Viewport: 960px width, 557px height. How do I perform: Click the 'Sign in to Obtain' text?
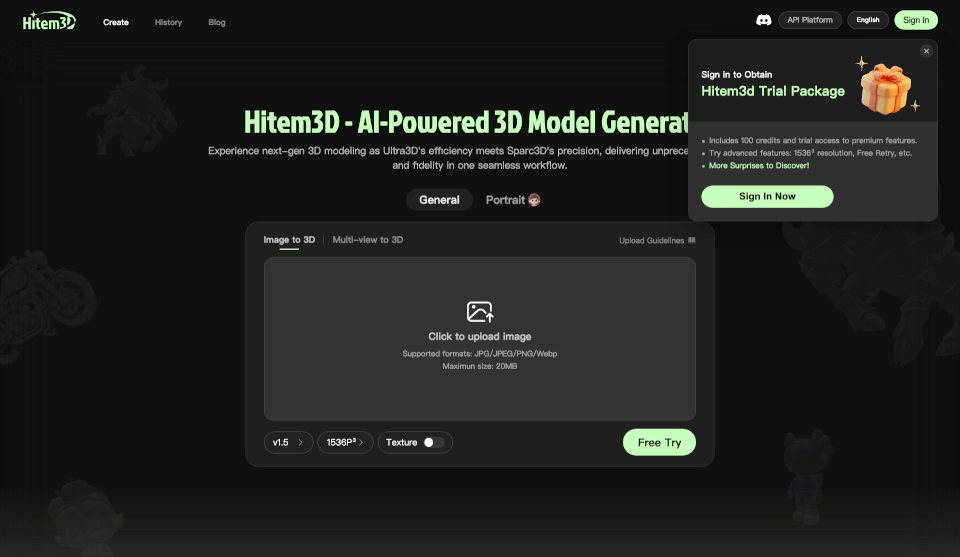point(737,75)
